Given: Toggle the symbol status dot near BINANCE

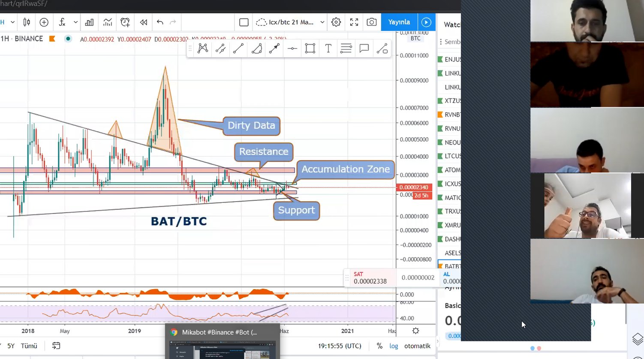Looking at the screenshot, I should pyautogui.click(x=68, y=39).
